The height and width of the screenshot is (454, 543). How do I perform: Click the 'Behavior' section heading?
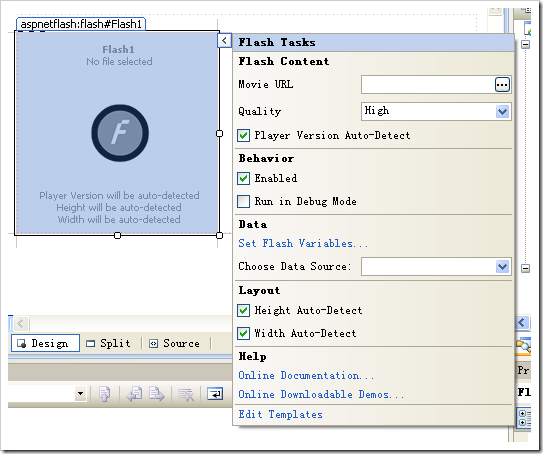[x=266, y=158]
